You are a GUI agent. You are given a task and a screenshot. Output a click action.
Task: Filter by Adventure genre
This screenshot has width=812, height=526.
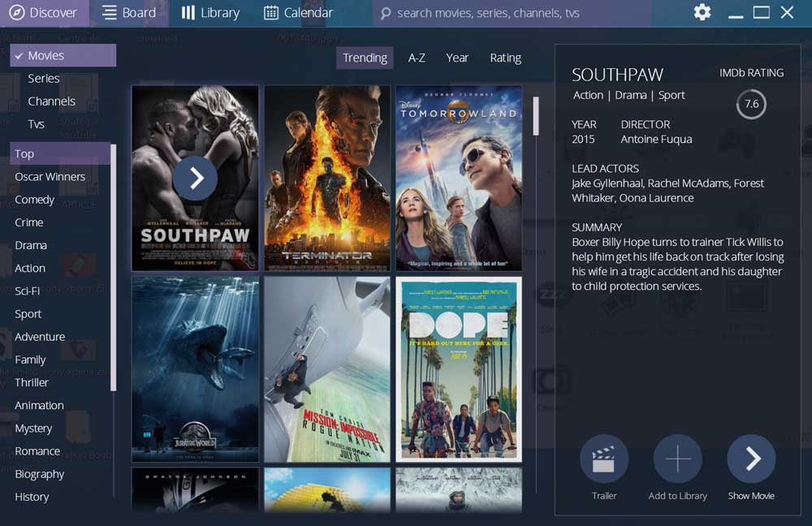point(40,337)
